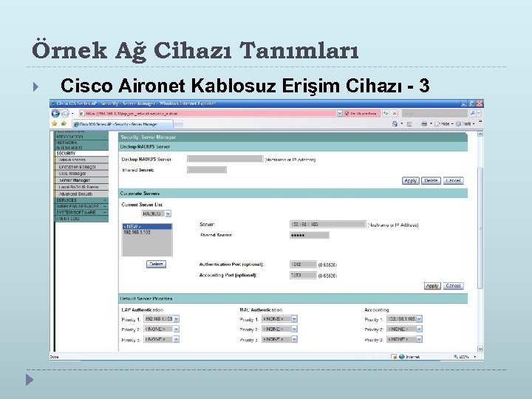
Task: Click the Refresh icon beside address bar
Action: [386, 113]
